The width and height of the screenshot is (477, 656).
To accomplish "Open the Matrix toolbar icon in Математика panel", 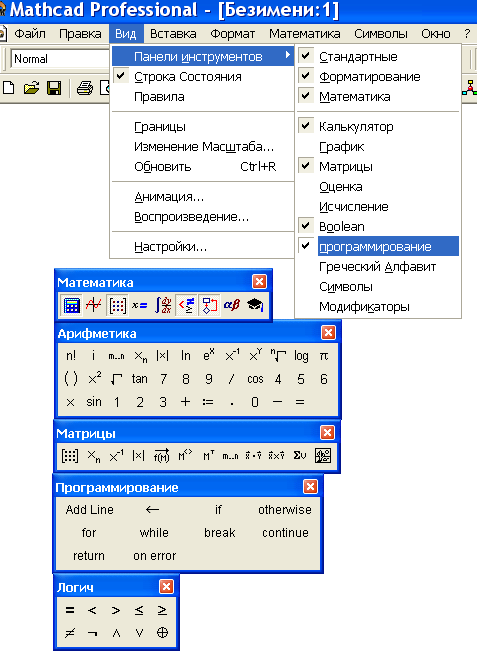I will [117, 305].
